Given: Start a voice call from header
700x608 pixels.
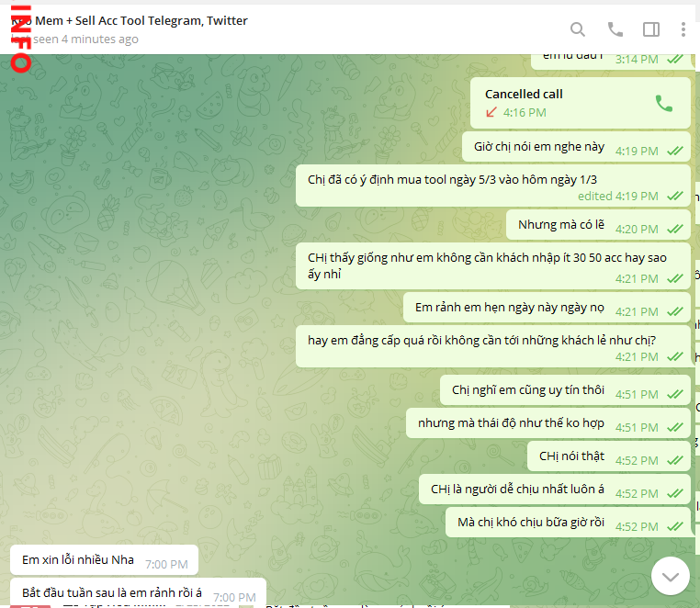Looking at the screenshot, I should pos(615,29).
